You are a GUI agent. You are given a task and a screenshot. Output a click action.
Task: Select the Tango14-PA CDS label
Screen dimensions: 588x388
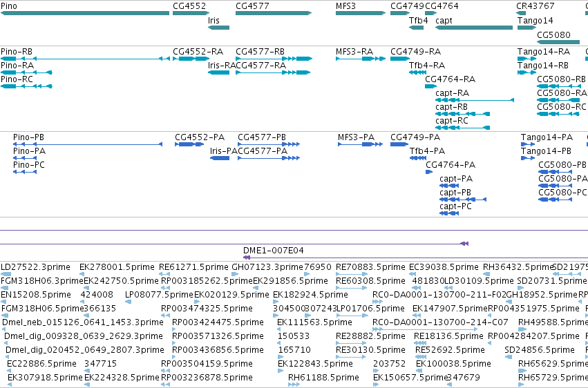(547, 137)
